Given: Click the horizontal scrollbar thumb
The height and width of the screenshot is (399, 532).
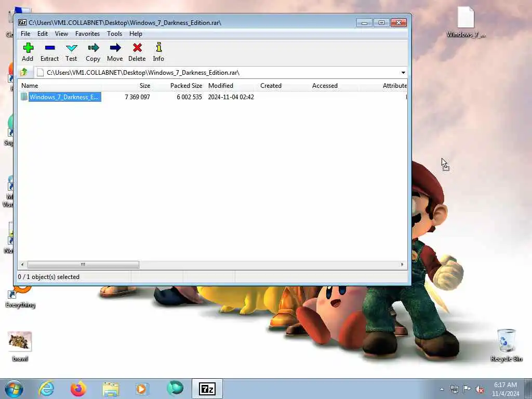Looking at the screenshot, I should [x=83, y=264].
